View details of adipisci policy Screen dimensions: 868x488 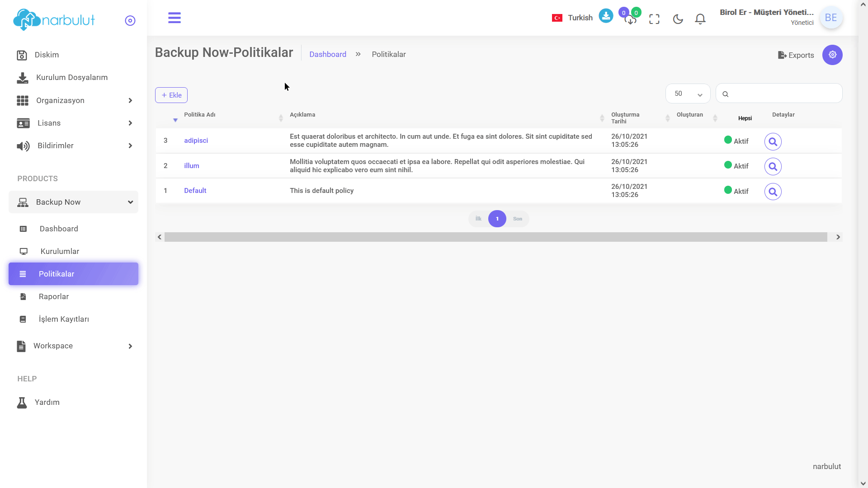click(x=773, y=141)
